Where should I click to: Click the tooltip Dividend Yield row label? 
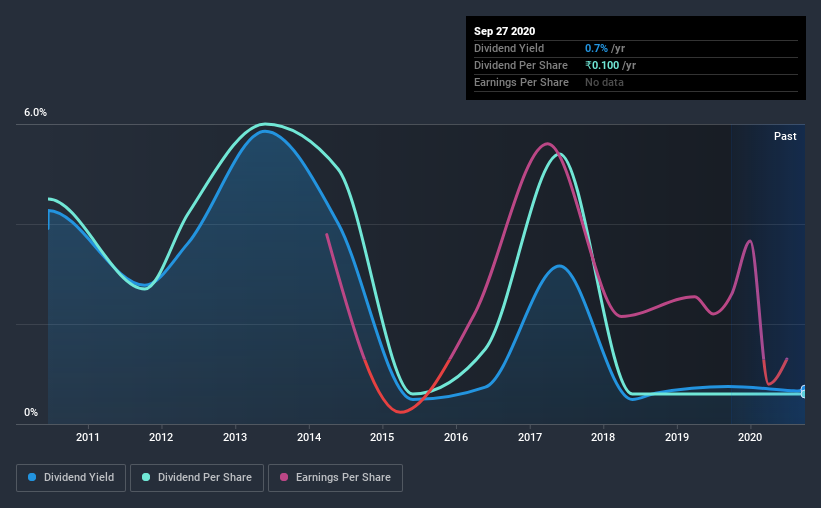click(509, 48)
